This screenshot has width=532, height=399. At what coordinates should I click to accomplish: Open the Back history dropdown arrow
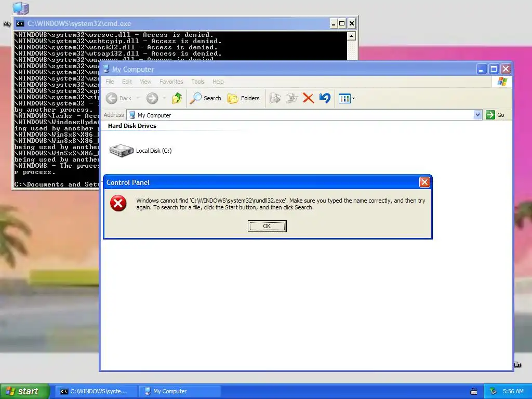[138, 98]
